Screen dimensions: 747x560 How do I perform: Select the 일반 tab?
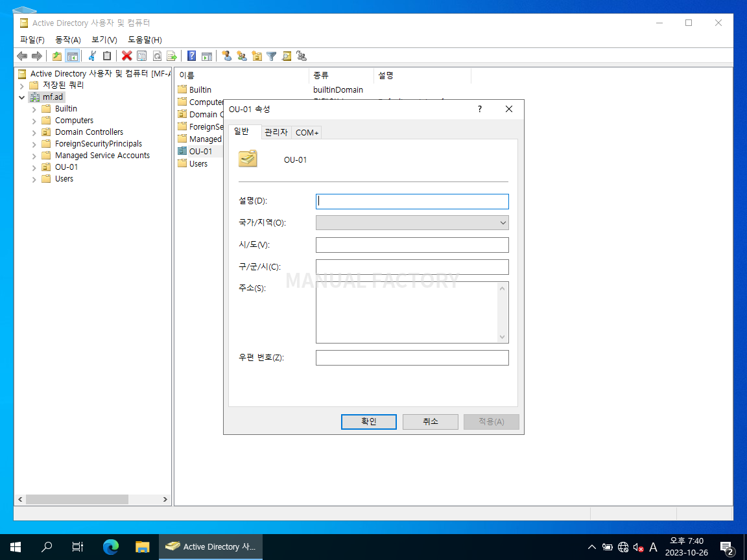tap(245, 132)
